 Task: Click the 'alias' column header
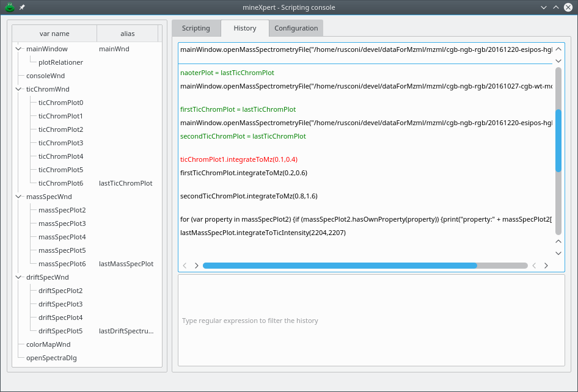pyautogui.click(x=127, y=34)
